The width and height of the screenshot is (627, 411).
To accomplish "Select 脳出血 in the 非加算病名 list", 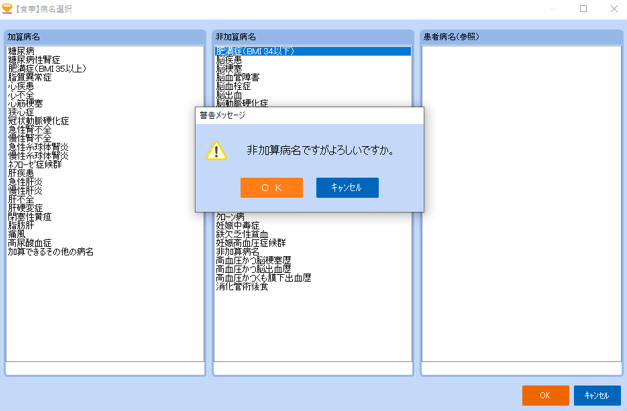I will click(229, 95).
